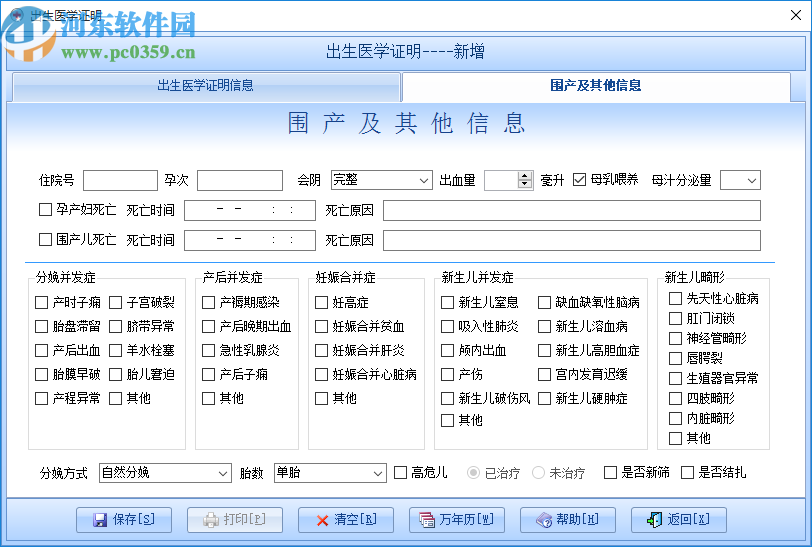Screen dimensions: 812x547
Task: Check the 急性乳腺炎 checkbox
Action: (x=208, y=351)
